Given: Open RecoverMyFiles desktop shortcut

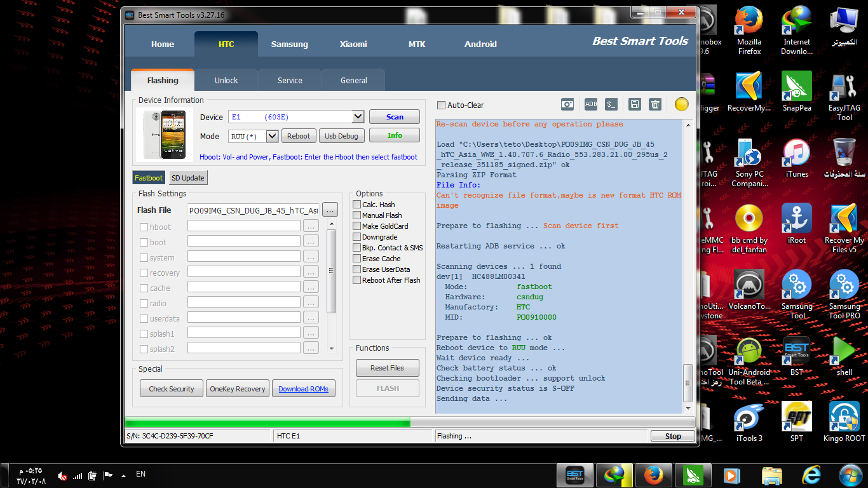Looking at the screenshot, I should 749,92.
